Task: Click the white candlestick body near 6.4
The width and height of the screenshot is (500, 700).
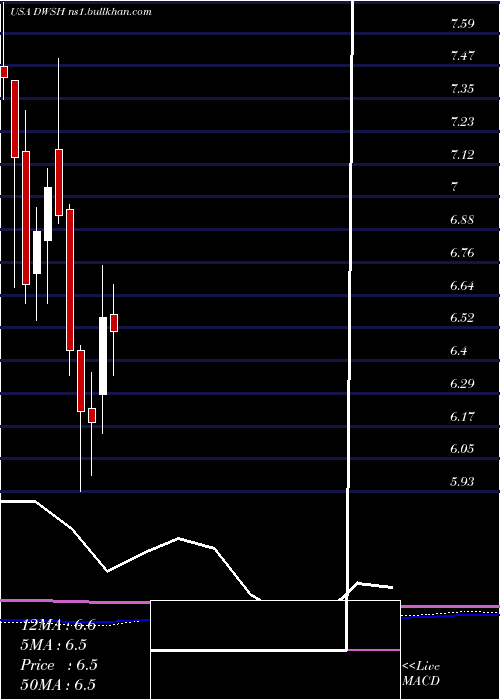Action: [x=103, y=356]
